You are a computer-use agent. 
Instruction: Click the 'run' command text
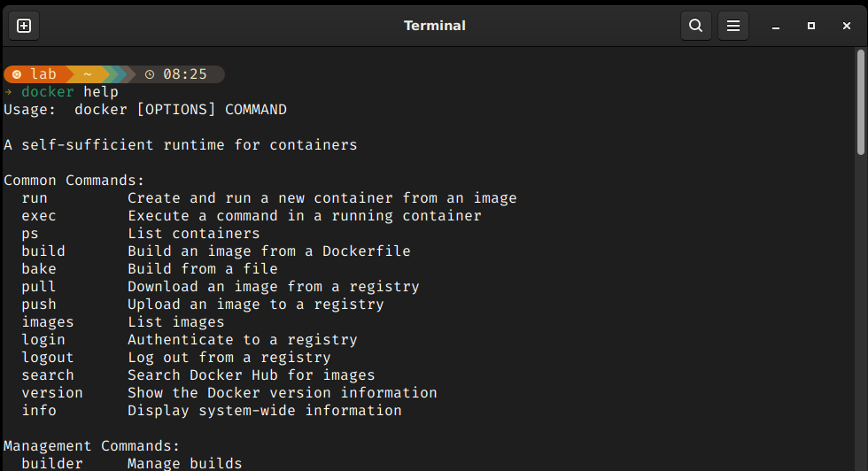(x=35, y=198)
